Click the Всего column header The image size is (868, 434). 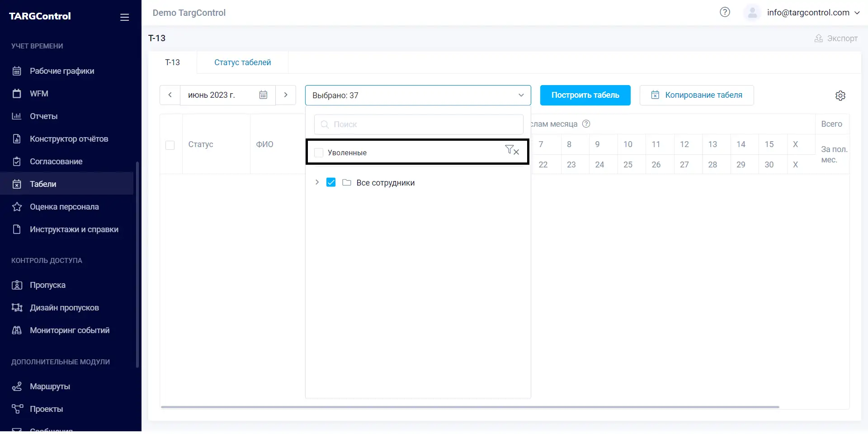pos(831,124)
